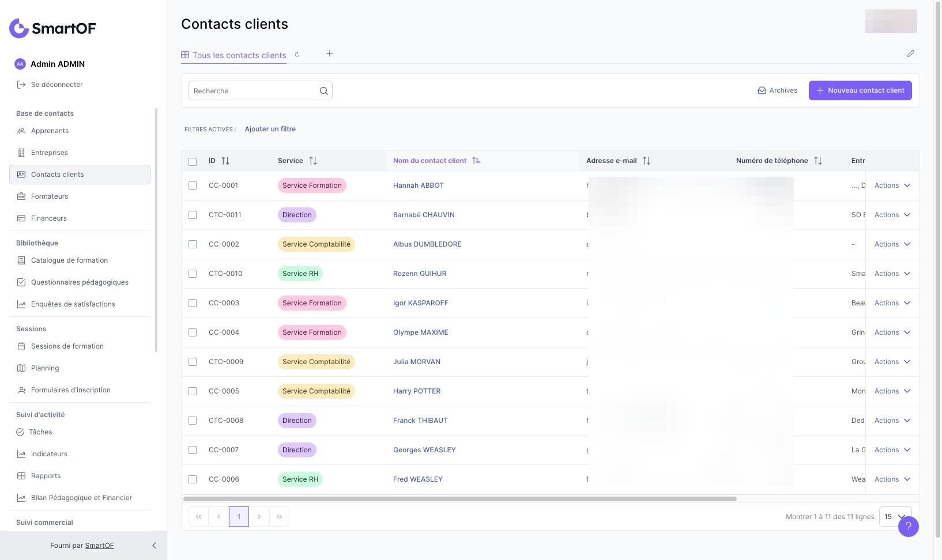Add a new view with the plus icon
The width and height of the screenshot is (942, 560).
pos(329,54)
